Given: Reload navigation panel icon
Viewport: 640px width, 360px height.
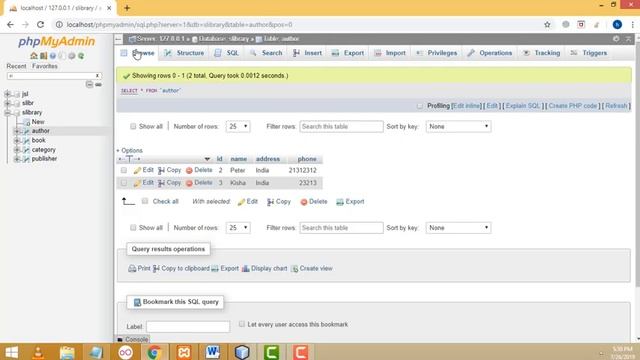Looking at the screenshot, I should coord(81,56).
